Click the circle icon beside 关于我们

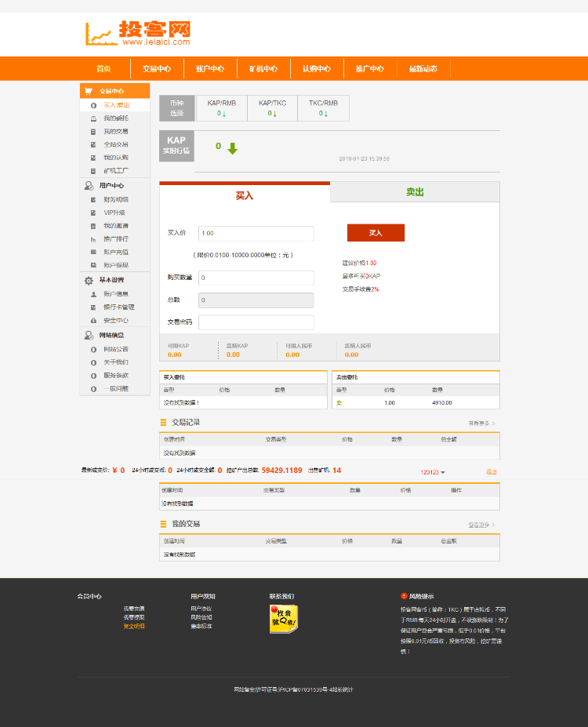[x=93, y=362]
